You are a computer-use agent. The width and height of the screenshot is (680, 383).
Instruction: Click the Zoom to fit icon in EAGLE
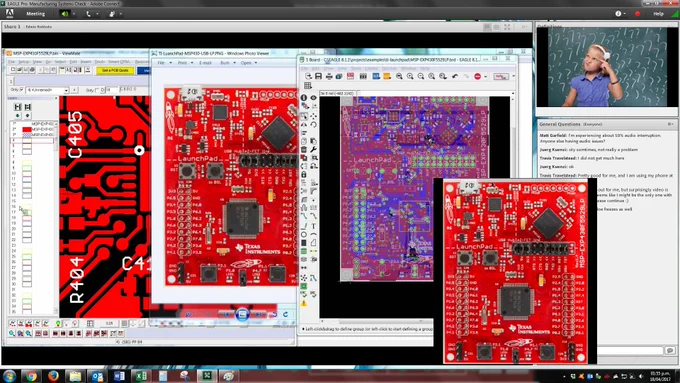399,76
